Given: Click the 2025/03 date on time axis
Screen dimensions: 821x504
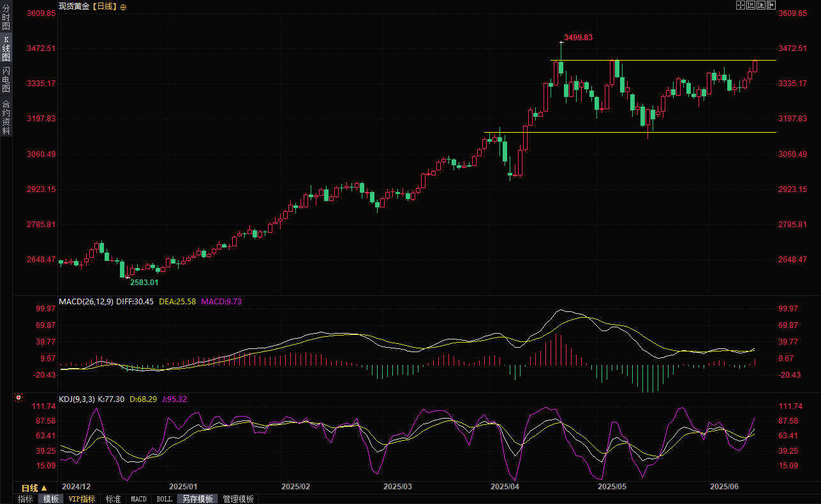Looking at the screenshot, I should coord(397,486).
